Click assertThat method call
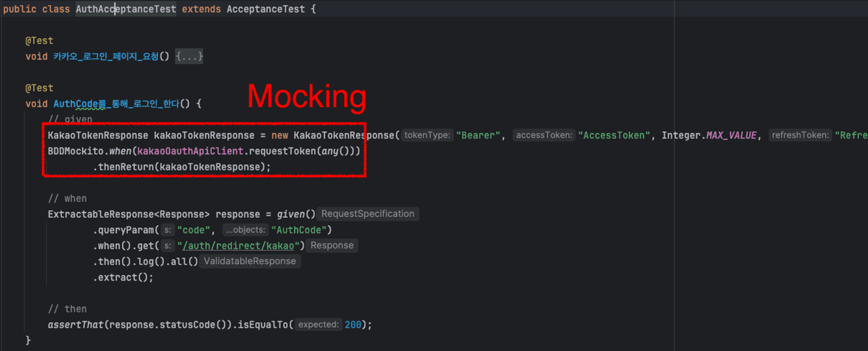Screen dimensions: 868x351 (x=76, y=325)
